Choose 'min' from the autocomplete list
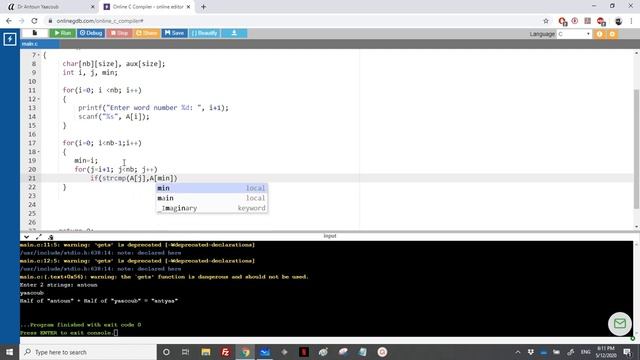 click(x=212, y=188)
